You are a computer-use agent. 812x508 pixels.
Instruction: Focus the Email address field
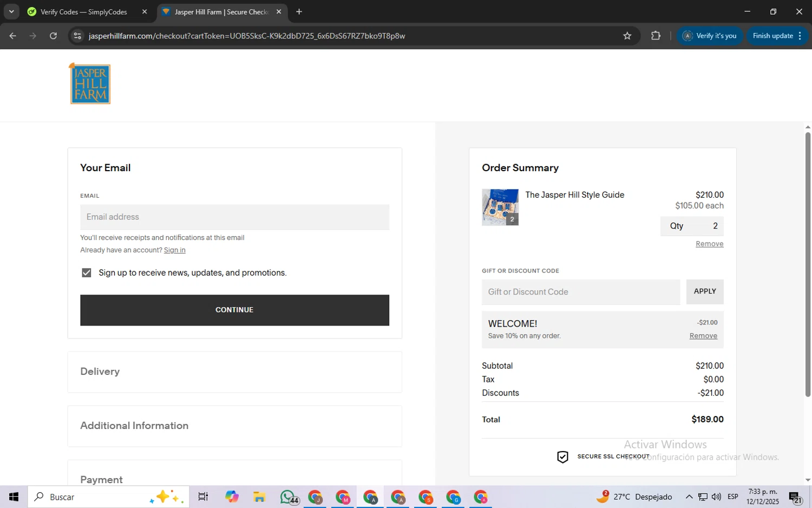[x=234, y=217]
